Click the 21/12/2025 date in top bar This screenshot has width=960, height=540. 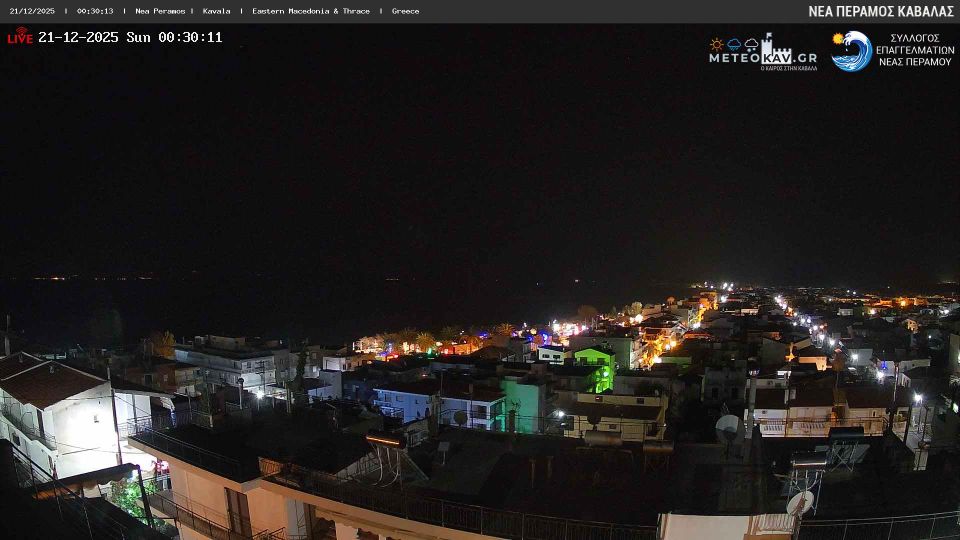[32, 11]
